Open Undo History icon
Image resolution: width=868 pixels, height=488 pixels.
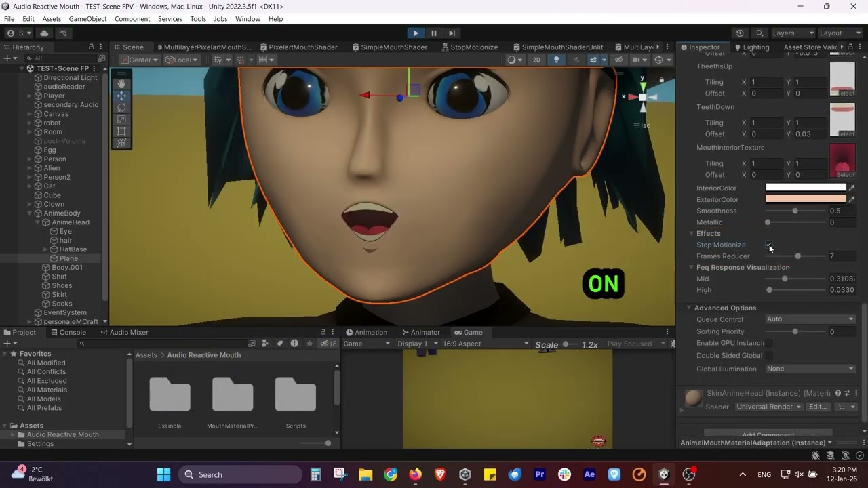click(x=740, y=33)
